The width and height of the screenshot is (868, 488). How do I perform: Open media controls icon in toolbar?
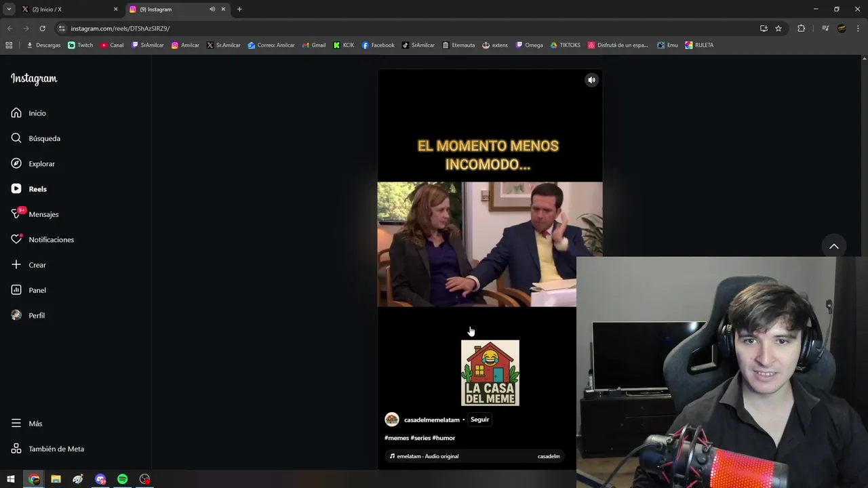[x=825, y=28]
